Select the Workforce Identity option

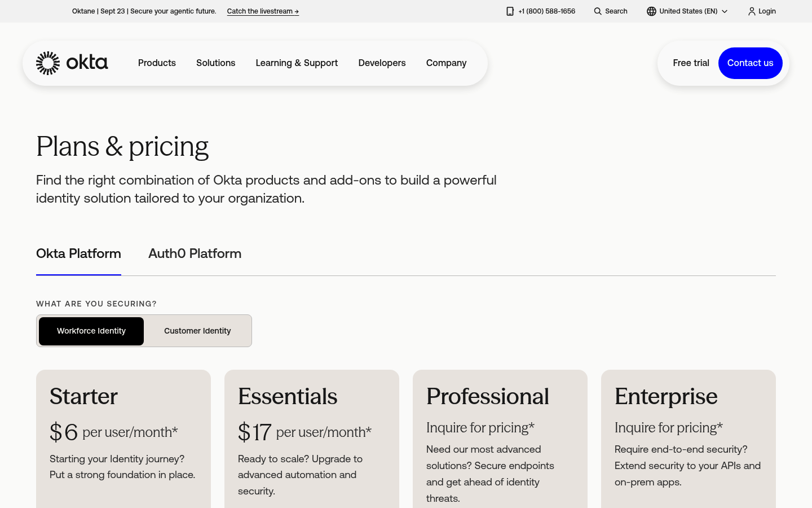91,331
